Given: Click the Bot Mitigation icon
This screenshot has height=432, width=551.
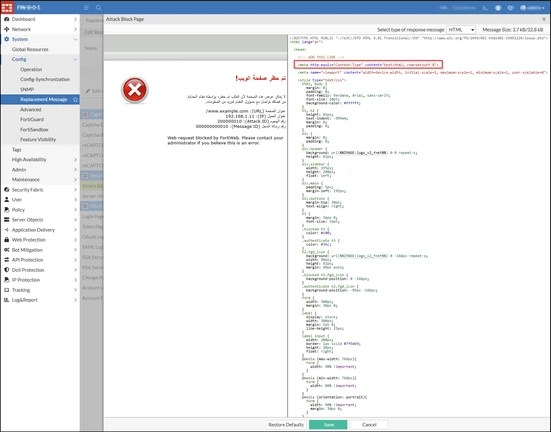Looking at the screenshot, I should [x=6, y=250].
